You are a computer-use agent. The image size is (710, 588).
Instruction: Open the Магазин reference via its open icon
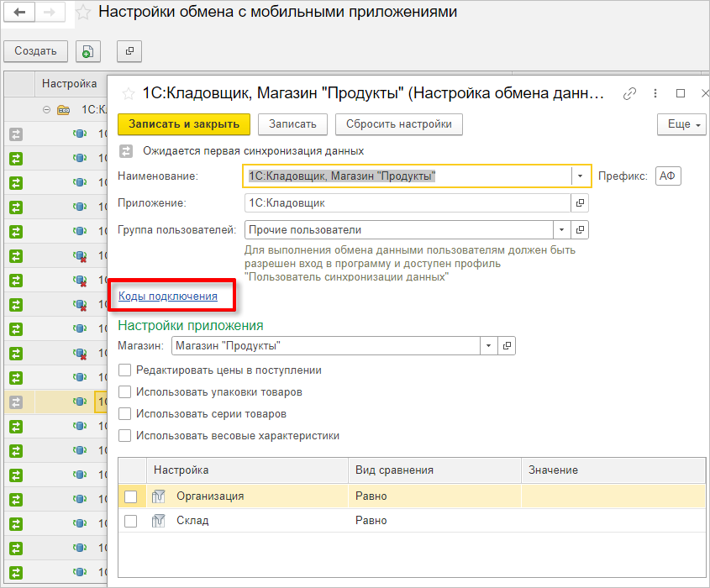507,346
